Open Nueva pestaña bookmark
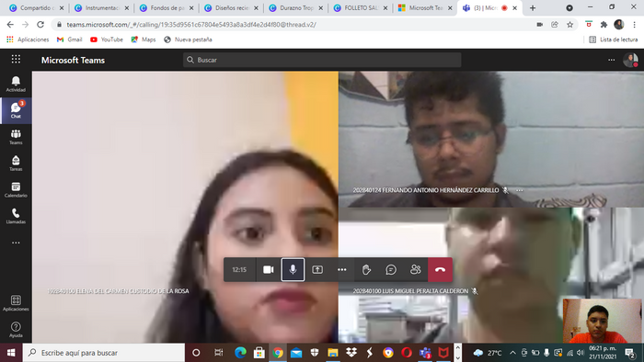Screen dimensions: 644x362 pos(188,40)
